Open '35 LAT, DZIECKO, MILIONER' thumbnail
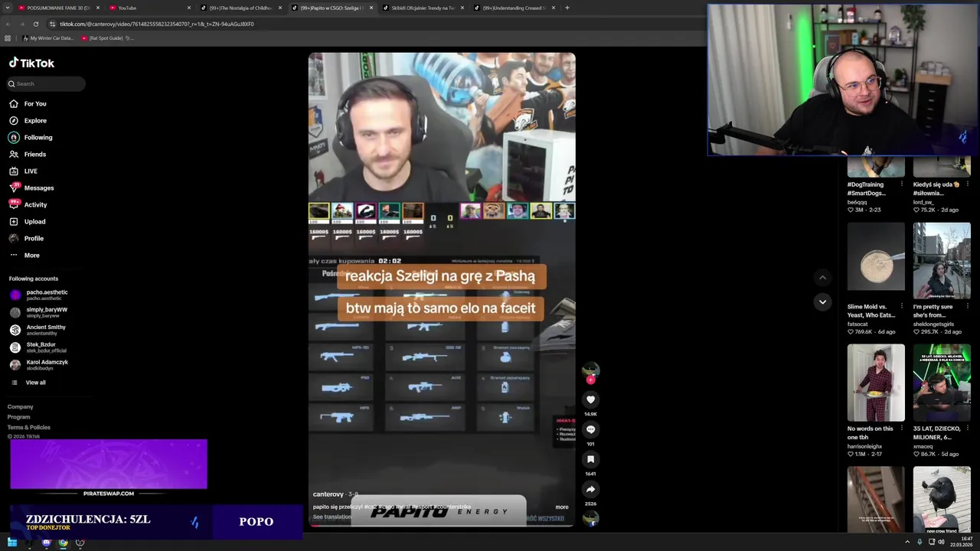980x551 pixels. tap(942, 383)
